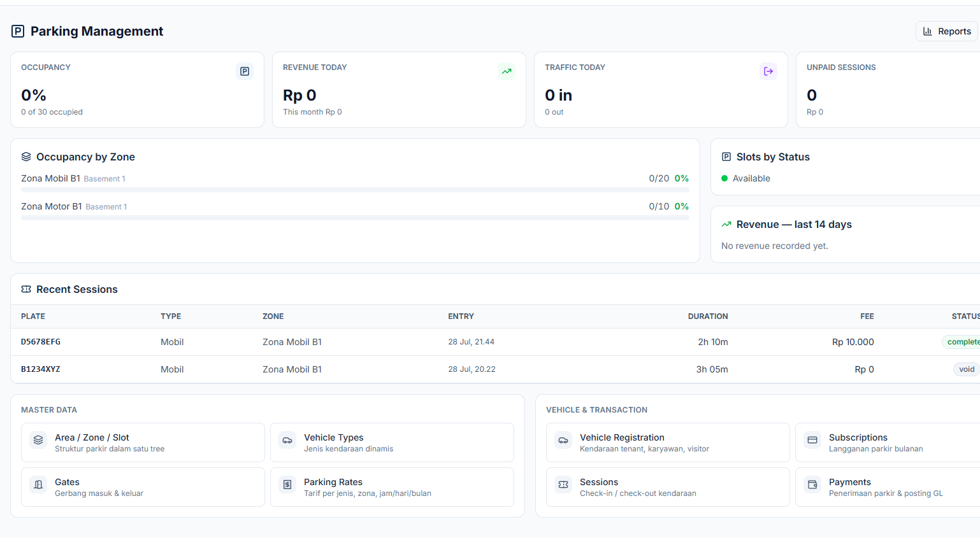Viewport: 980px width, 538px height.
Task: Click the Occupancy card parking icon
Action: click(245, 71)
